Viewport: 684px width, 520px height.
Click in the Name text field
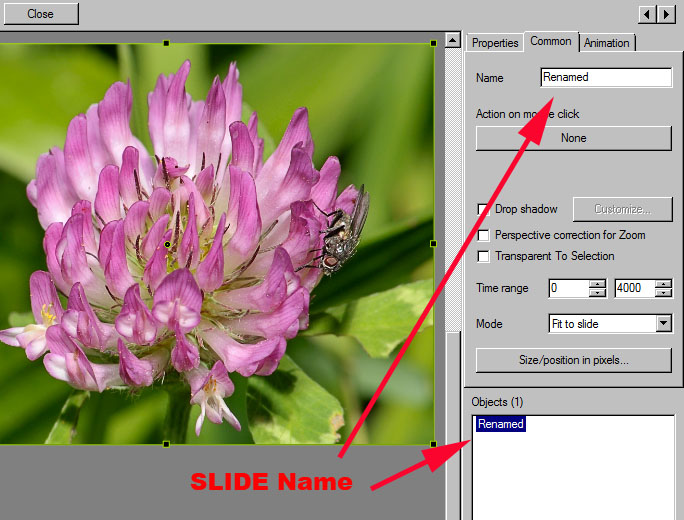606,77
